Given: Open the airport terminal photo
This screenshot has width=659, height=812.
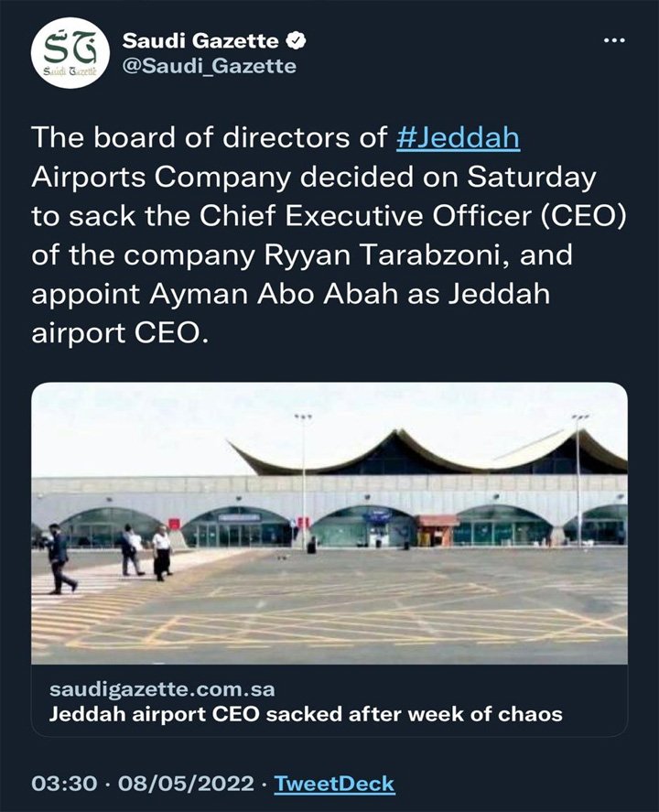Looking at the screenshot, I should (329, 522).
